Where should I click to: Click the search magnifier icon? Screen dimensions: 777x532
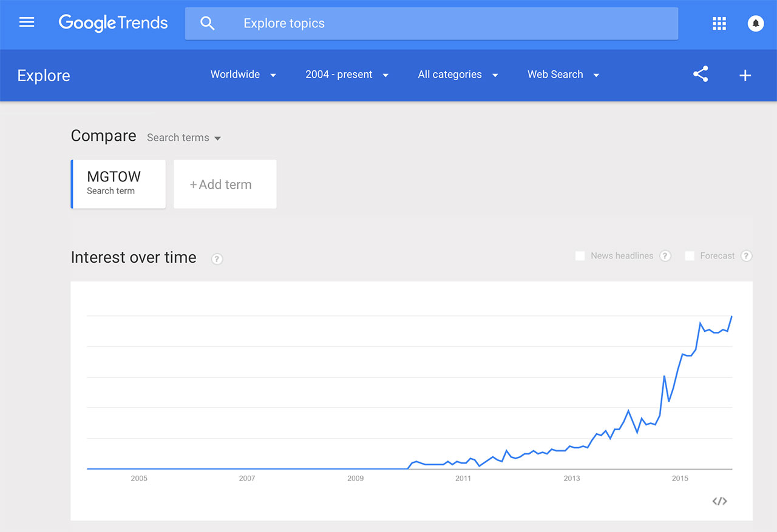[x=208, y=24]
